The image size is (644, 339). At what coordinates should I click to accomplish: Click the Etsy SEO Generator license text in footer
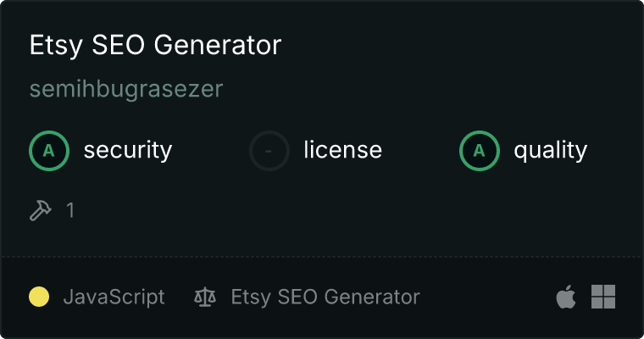325,297
